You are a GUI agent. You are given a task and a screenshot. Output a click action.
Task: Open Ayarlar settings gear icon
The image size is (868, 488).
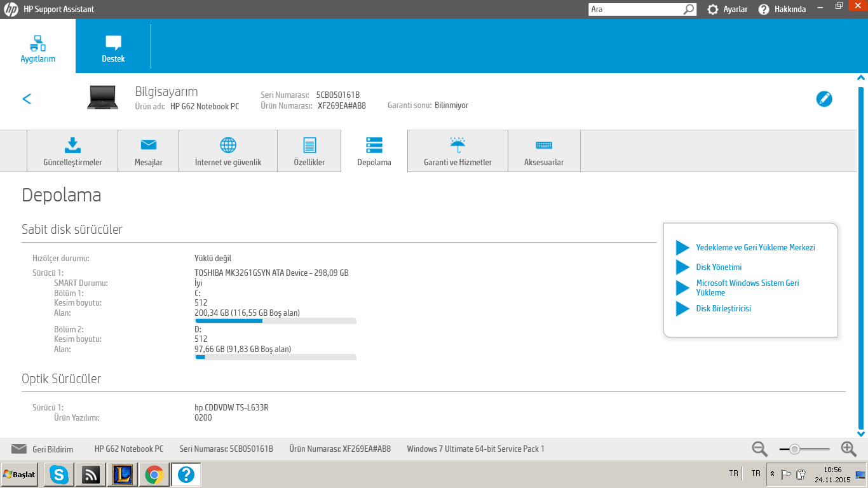tap(713, 10)
